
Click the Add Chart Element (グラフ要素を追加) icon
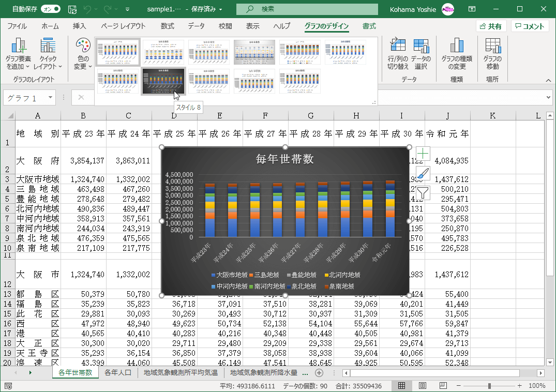point(19,47)
